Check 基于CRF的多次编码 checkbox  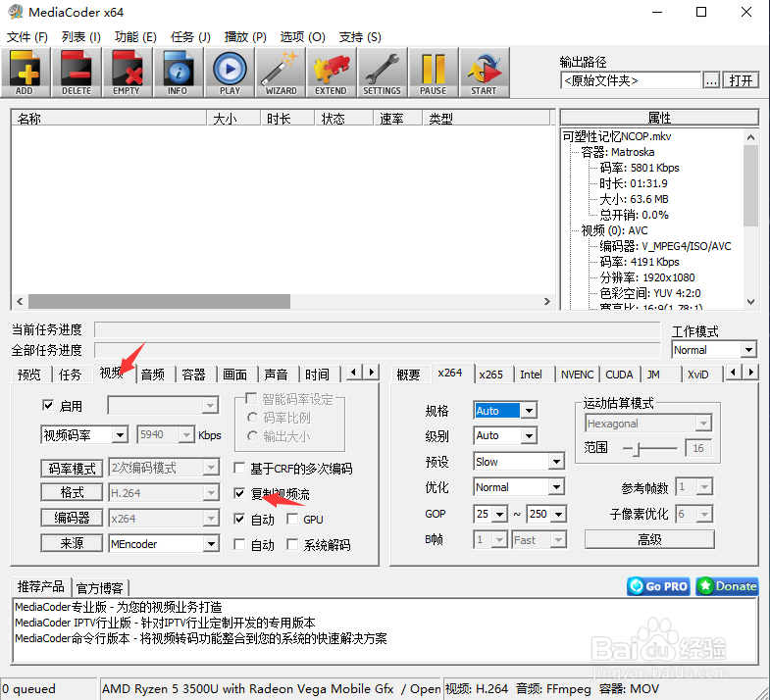[x=239, y=468]
